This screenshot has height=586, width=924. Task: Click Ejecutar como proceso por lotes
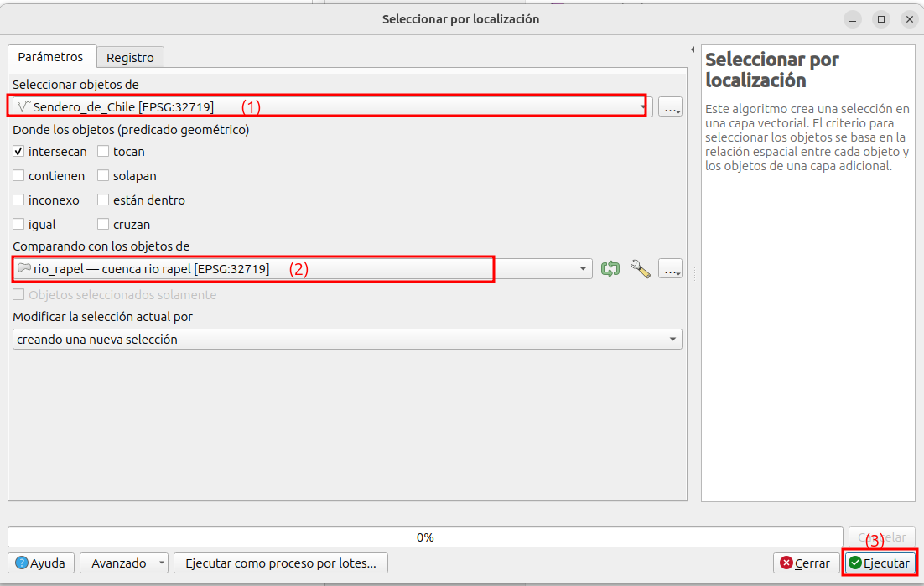(281, 563)
